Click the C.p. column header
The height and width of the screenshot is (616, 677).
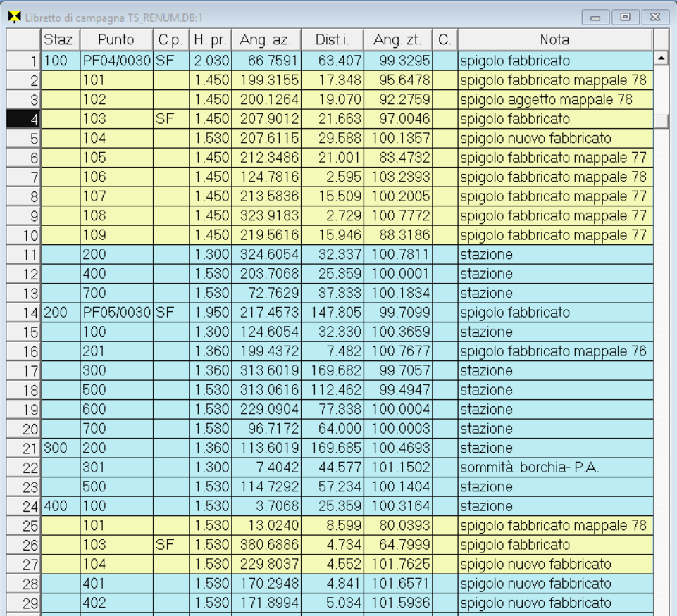click(171, 39)
